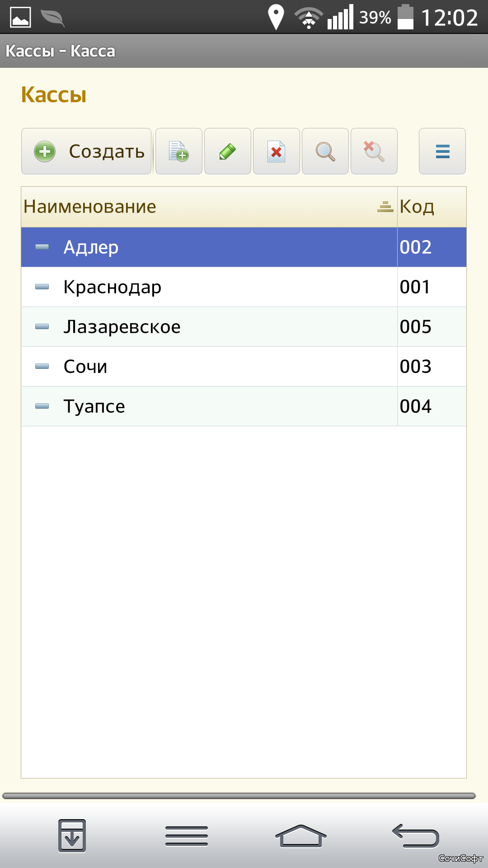Click the Создать button
This screenshot has height=868, width=488.
tap(86, 151)
